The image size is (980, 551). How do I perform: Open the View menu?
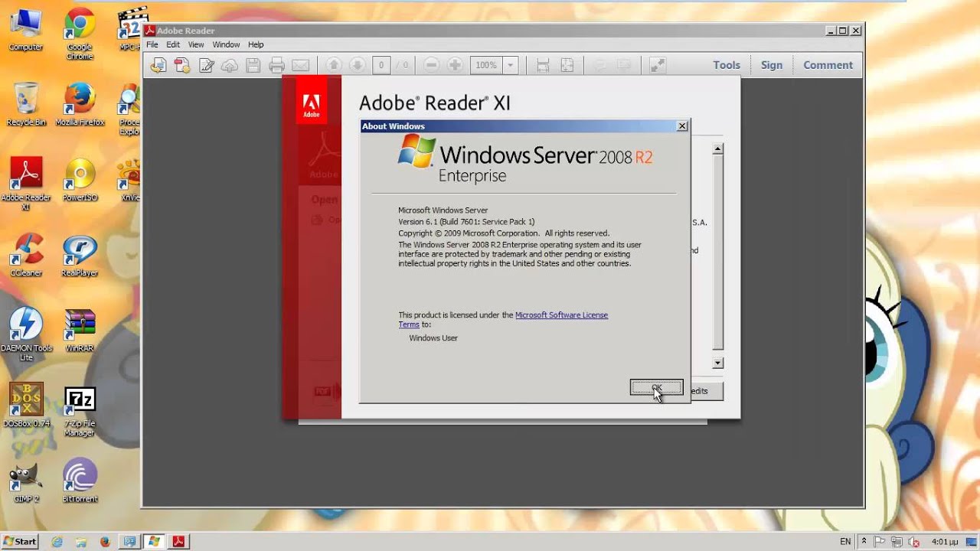click(196, 44)
